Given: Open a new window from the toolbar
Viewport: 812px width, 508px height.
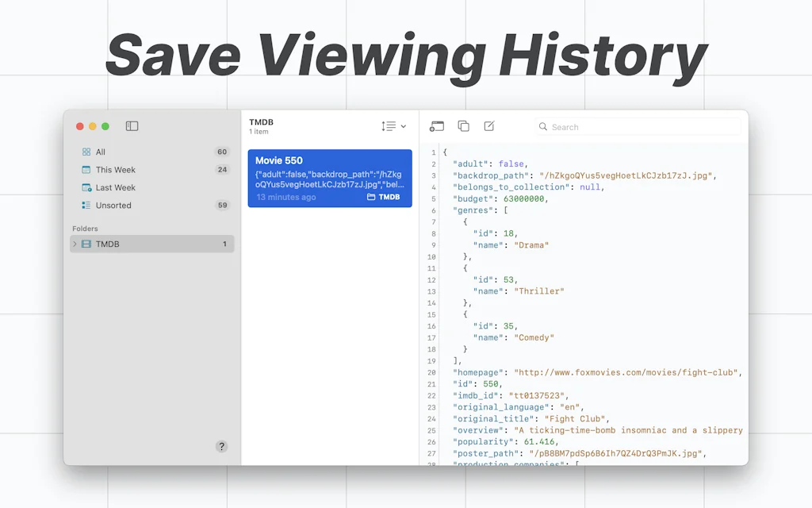Looking at the screenshot, I should tap(437, 126).
